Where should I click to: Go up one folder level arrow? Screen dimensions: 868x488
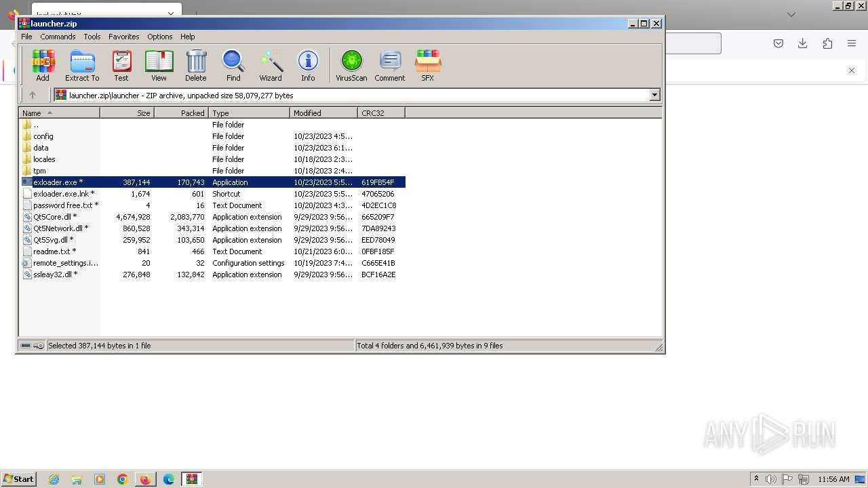[32, 96]
